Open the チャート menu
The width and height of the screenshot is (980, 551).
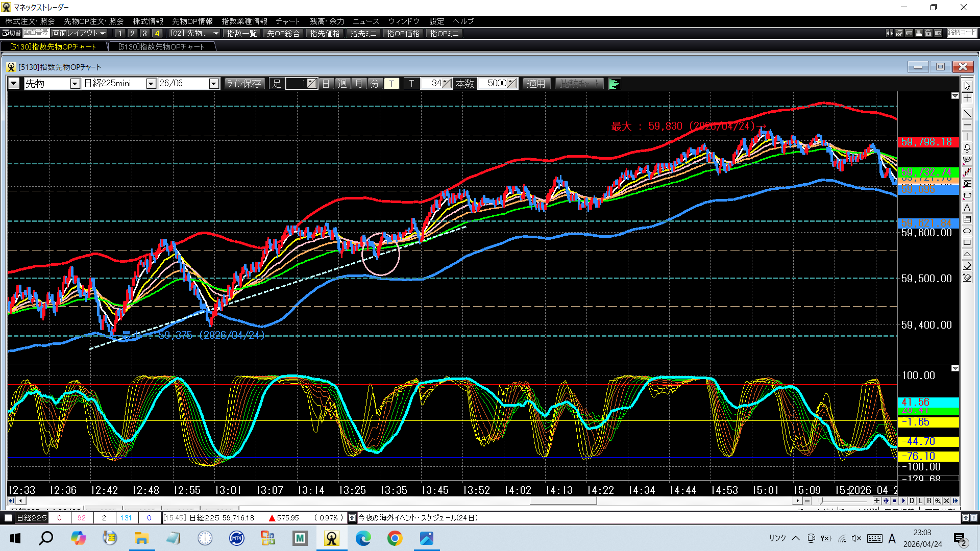287,21
